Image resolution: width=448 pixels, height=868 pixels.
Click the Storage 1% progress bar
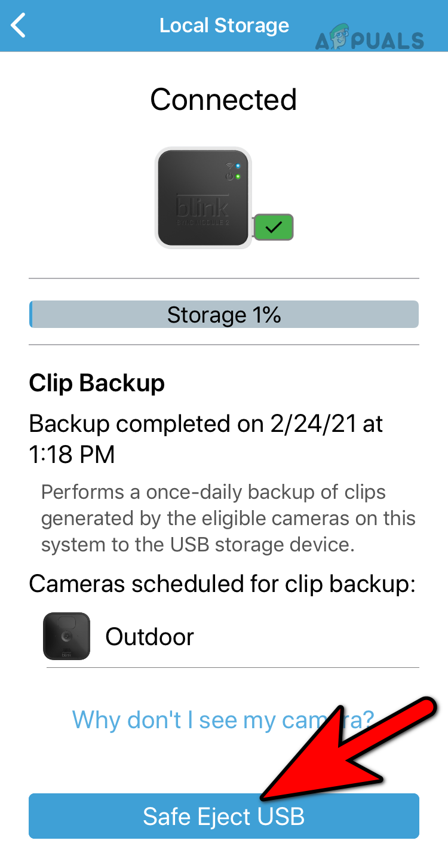click(x=224, y=314)
